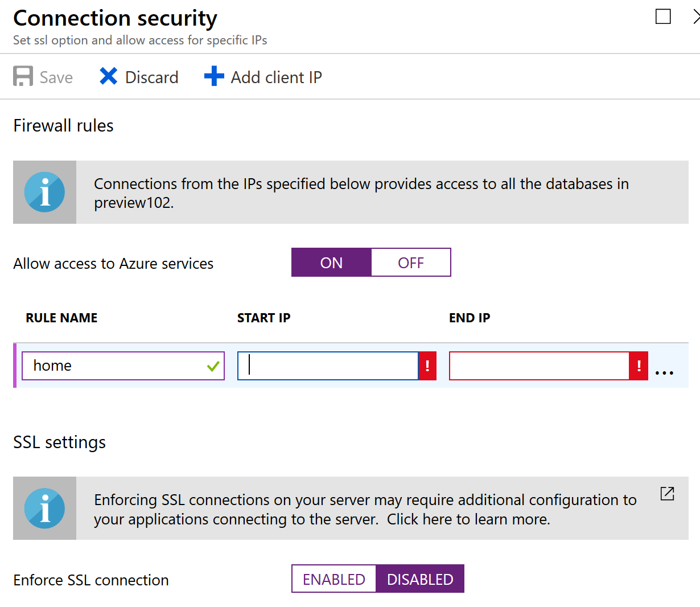
Task: Maximize the Connection security blade
Action: coord(663,17)
